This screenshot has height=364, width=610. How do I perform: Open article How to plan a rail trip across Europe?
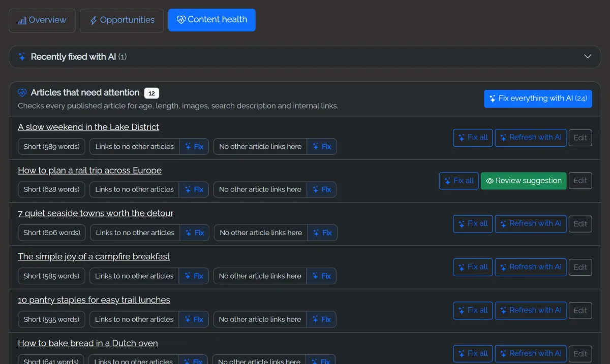pos(89,171)
